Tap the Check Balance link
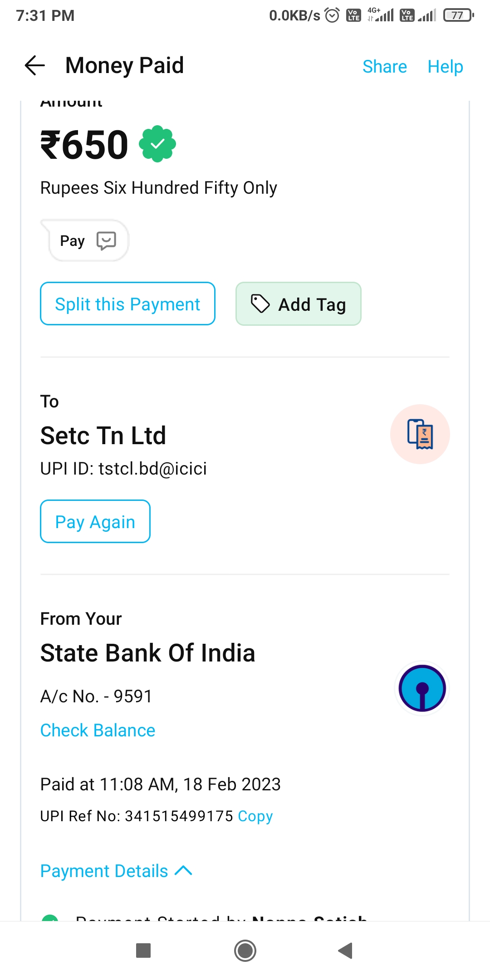The width and height of the screenshot is (490, 980). coord(98,730)
